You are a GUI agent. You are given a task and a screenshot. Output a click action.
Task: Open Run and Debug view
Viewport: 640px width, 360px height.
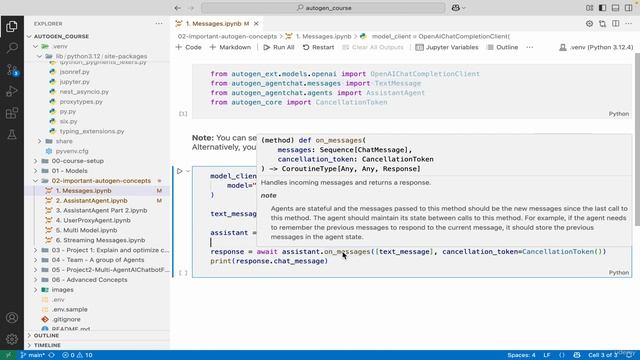12,91
